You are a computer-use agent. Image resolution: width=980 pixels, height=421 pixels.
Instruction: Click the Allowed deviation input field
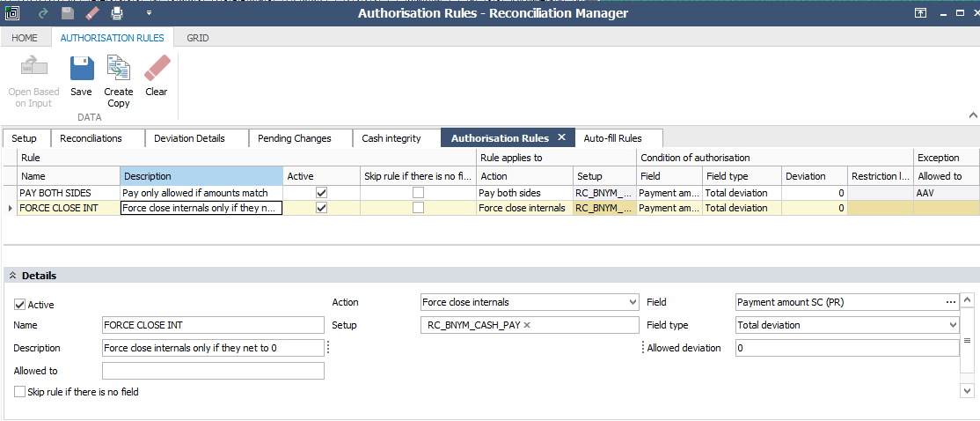(847, 348)
